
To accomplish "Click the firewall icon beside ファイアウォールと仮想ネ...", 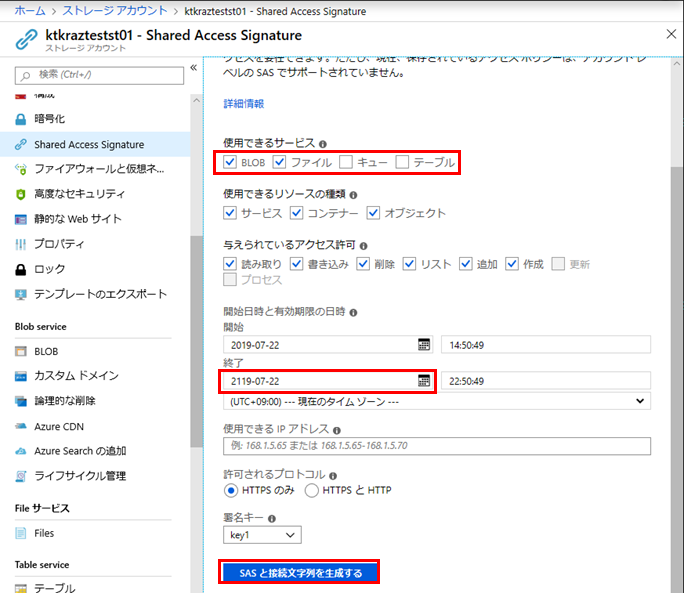I will coord(21,169).
